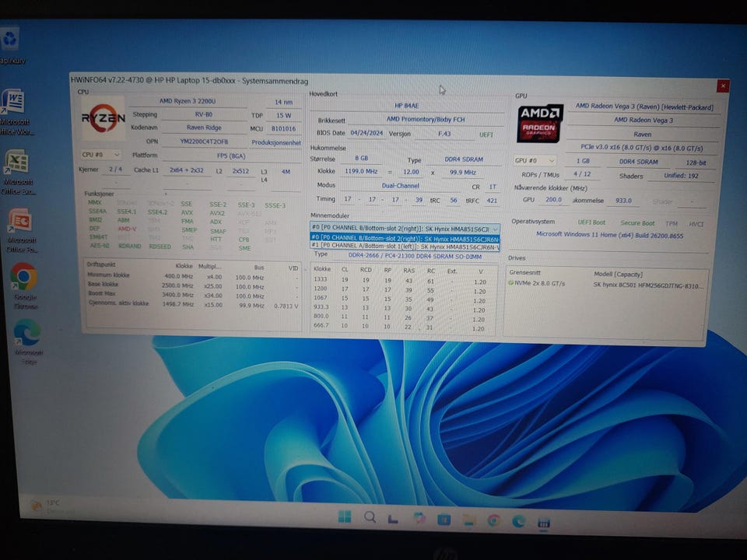Choose module #1 CHANNEL A slot 1(left)
The height and width of the screenshot is (560, 747).
(405, 247)
